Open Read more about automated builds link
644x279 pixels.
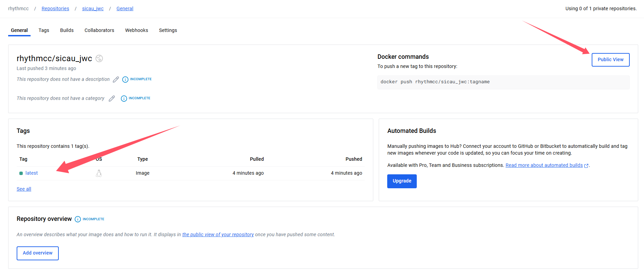(x=544, y=165)
